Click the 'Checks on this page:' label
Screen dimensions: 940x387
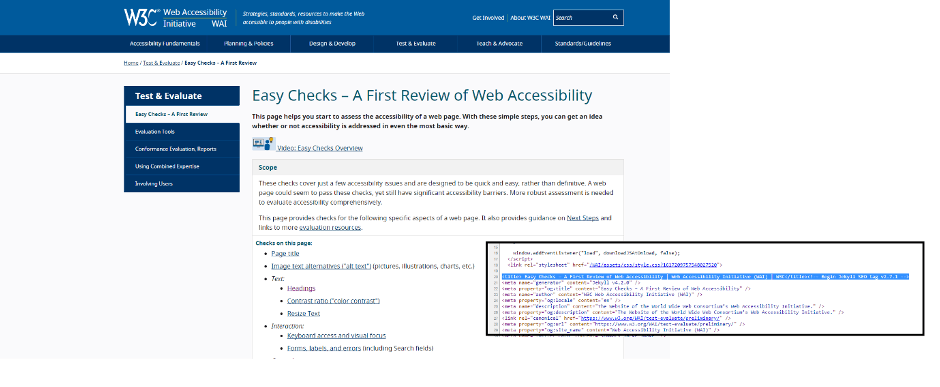coord(284,243)
